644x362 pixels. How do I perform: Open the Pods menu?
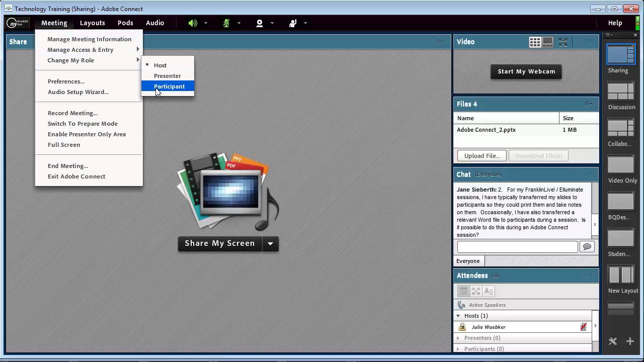[x=125, y=23]
